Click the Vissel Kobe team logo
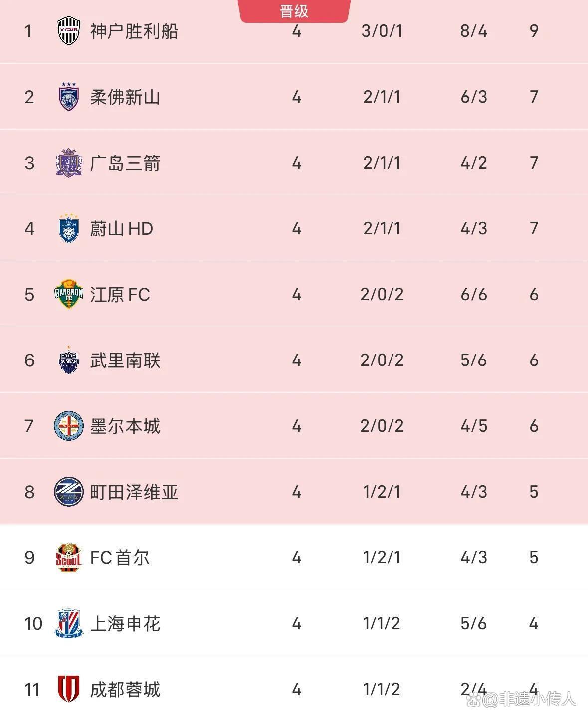Image resolution: width=588 pixels, height=720 pixels. (68, 31)
